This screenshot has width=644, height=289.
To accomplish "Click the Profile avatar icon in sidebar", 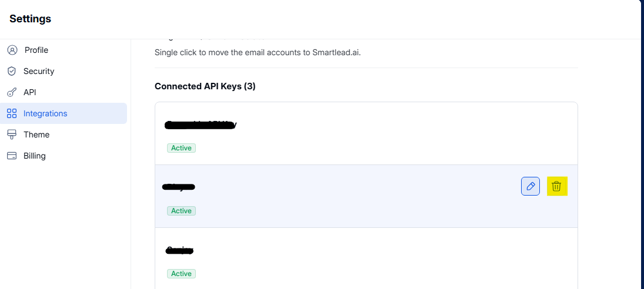I will click(12, 50).
